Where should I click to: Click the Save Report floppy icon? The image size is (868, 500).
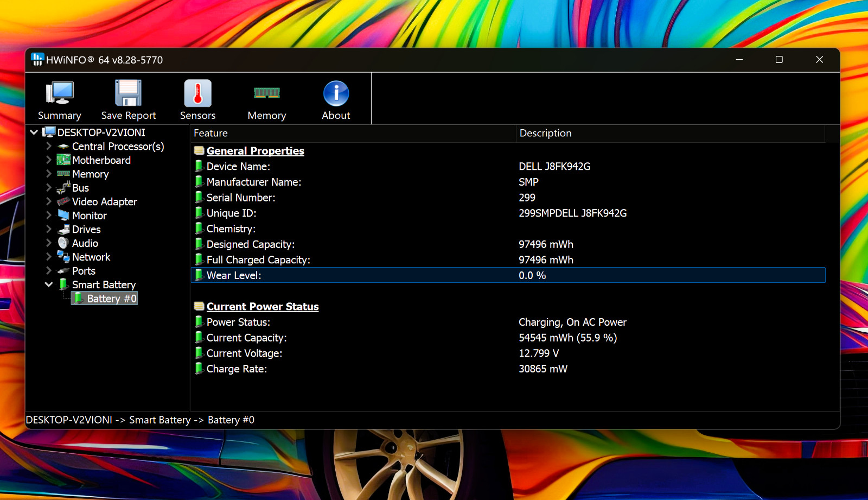click(x=129, y=93)
